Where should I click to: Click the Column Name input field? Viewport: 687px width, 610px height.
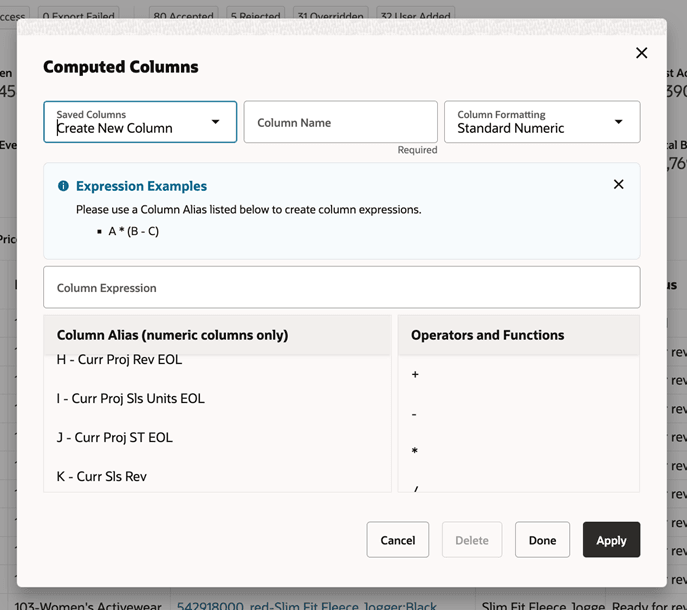[x=340, y=122]
